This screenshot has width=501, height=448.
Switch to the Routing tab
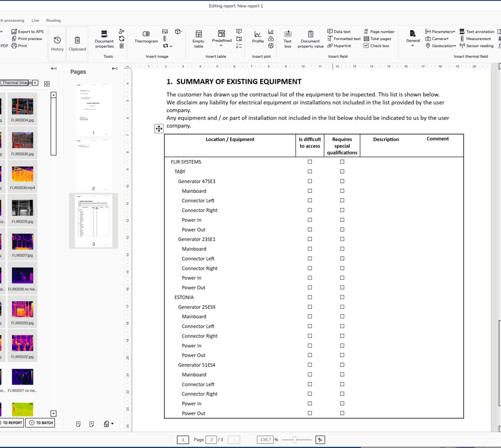pyautogui.click(x=53, y=20)
